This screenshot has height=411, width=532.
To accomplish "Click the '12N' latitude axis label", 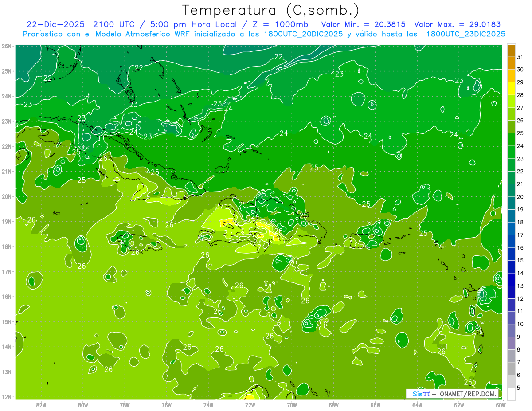I will 7,397.
